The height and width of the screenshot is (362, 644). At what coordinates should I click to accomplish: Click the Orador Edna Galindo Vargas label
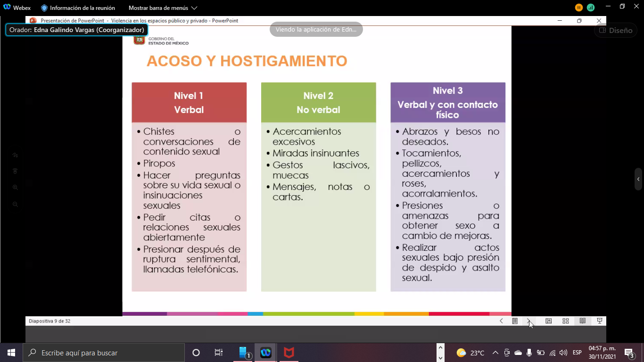click(x=77, y=30)
